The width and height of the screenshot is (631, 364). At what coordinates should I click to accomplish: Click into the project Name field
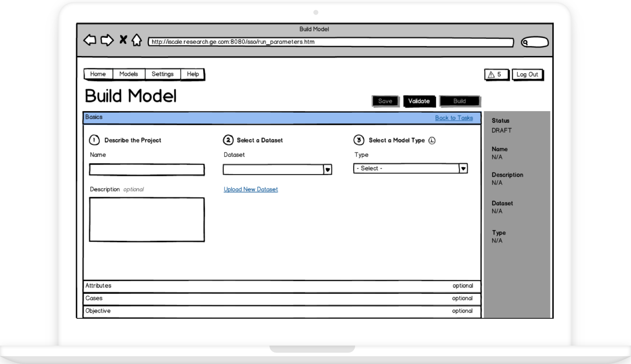147,170
